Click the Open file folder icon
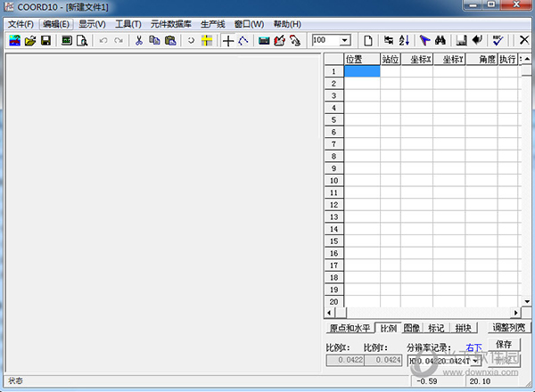Screen dimensions: 535x392 pyautogui.click(x=30, y=41)
